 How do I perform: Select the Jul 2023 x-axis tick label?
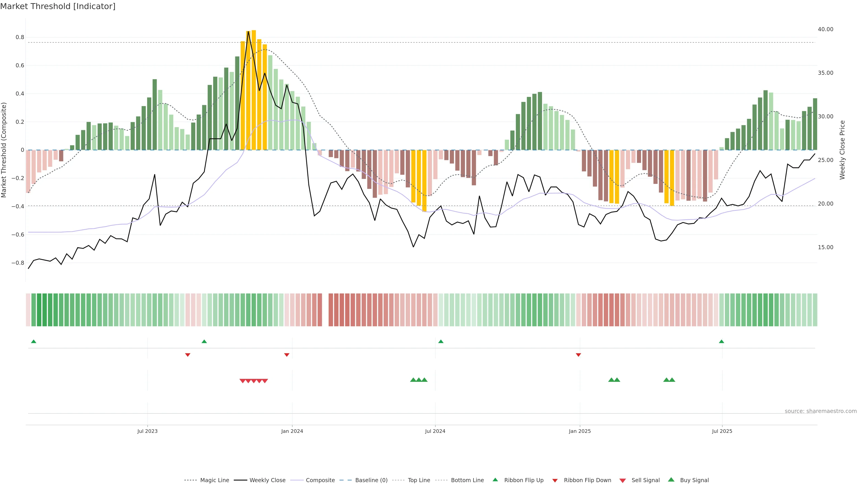point(147,431)
